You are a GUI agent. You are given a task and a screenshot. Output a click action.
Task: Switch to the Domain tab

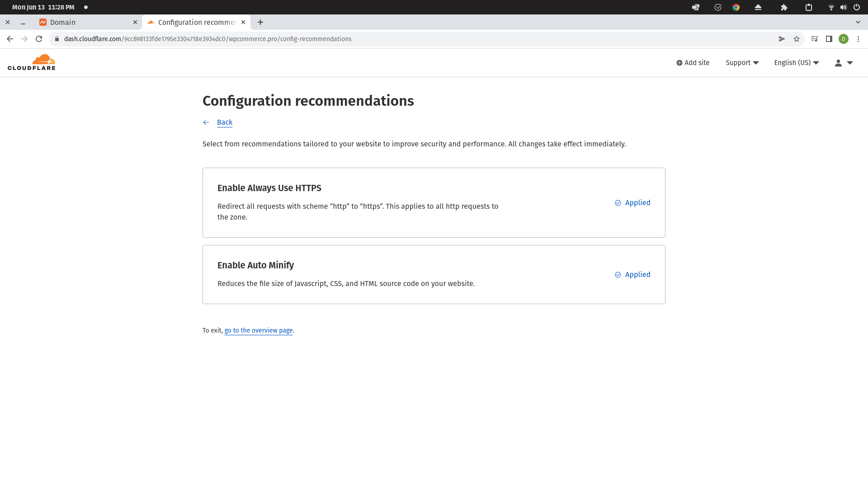[x=86, y=22]
